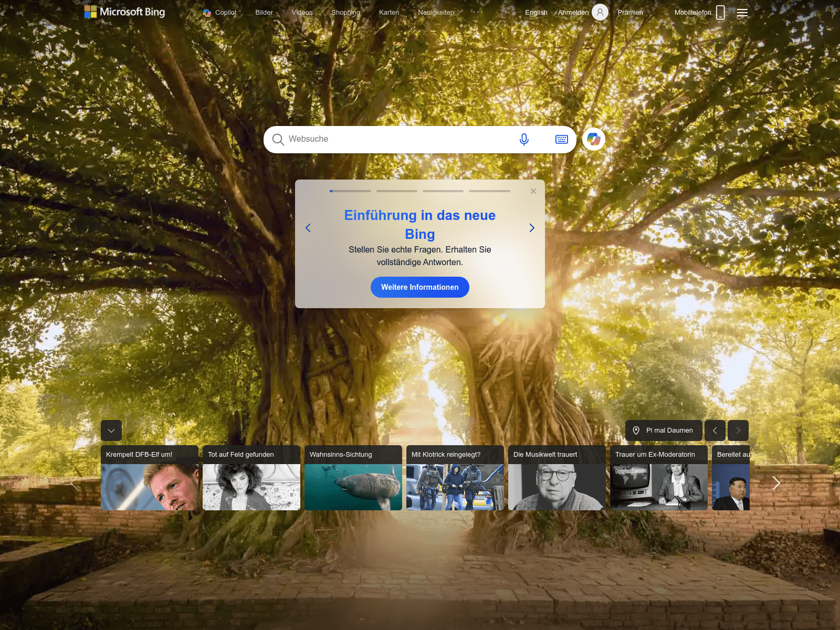Click the mobile phone icon
This screenshot has height=630, width=840.
click(720, 13)
